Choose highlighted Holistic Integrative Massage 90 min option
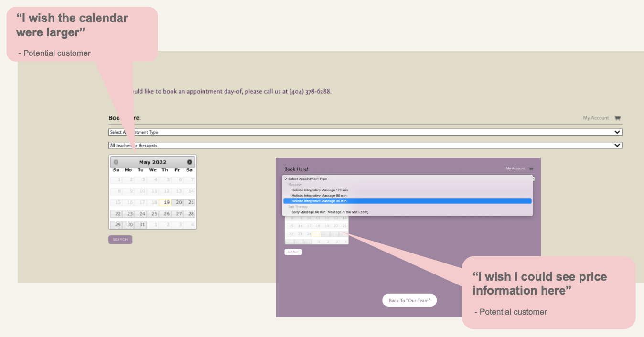Image resolution: width=644 pixels, height=337 pixels. coord(407,201)
